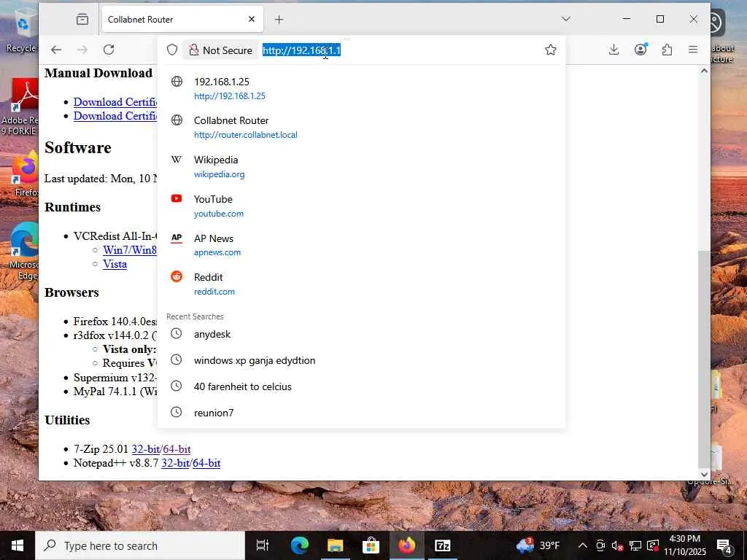Choose the Wikipedia suggestion
The image size is (747, 560).
(x=361, y=167)
